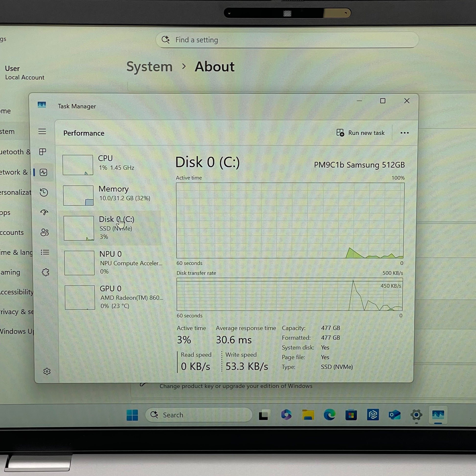Open the Services puzzle-piece page icon

coord(45,272)
